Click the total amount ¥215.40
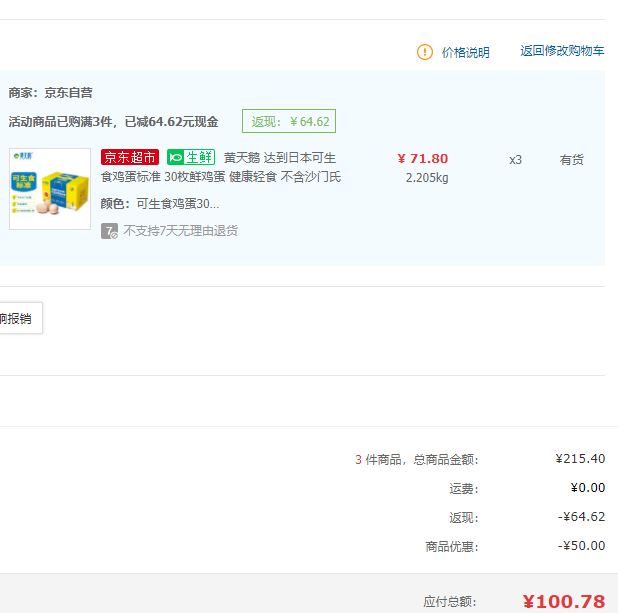The width and height of the screenshot is (618, 613). coord(580,459)
